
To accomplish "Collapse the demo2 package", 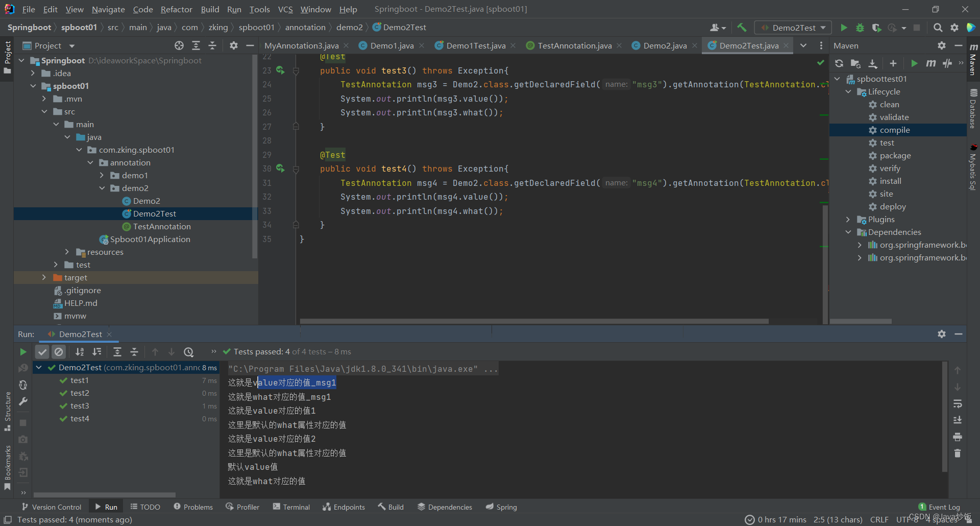I will 102,188.
